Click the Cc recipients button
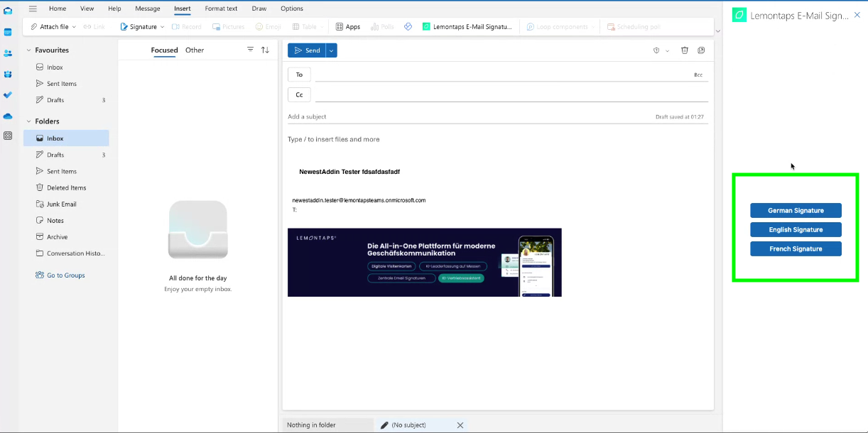The image size is (868, 433). [299, 94]
